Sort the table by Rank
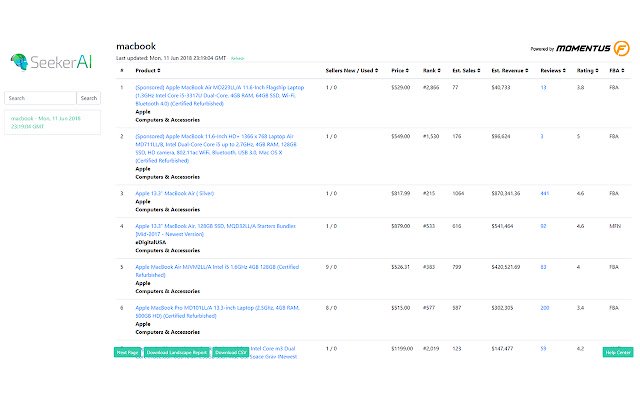The width and height of the screenshot is (640, 400). coord(431,71)
